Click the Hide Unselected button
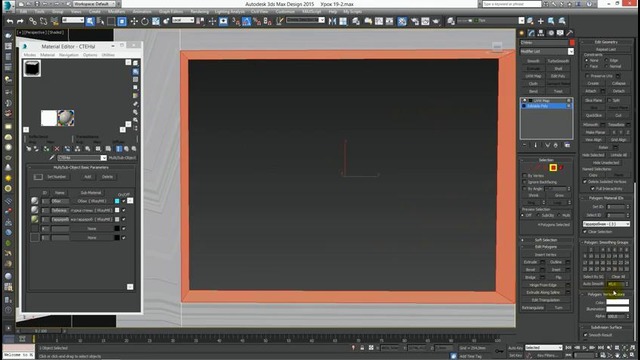 tap(606, 162)
